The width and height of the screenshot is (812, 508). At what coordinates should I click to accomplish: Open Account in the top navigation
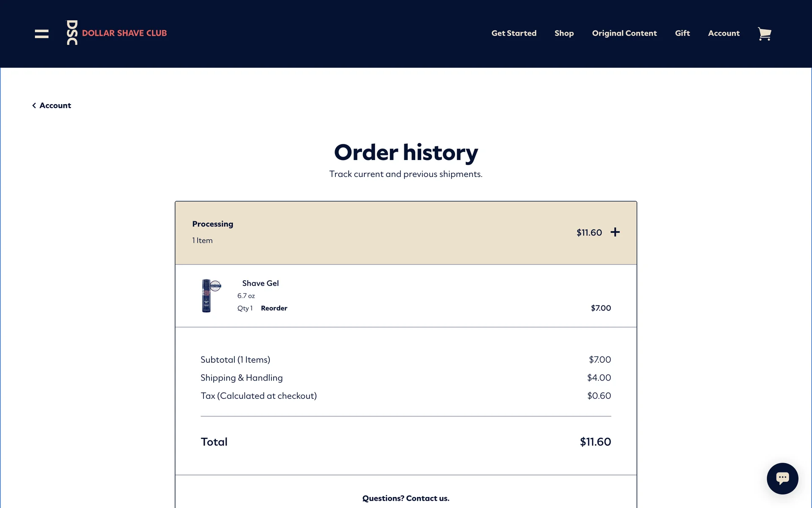(x=724, y=33)
